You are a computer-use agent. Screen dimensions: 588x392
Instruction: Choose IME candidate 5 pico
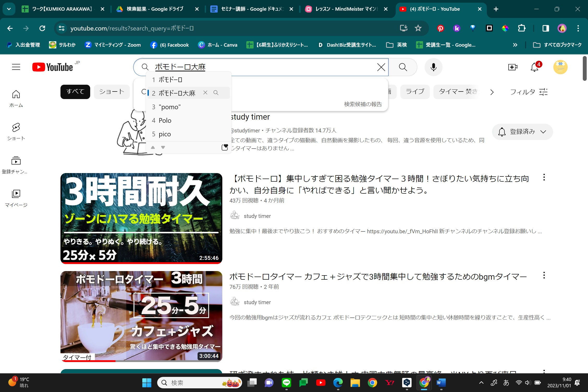coord(188,134)
